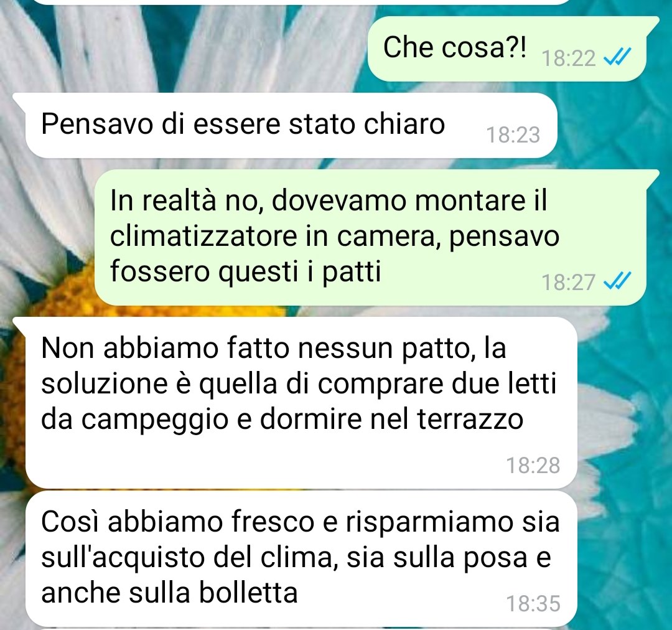Tap the 18:35 timestamp
Viewport: 672px width, 630px height.
click(533, 603)
